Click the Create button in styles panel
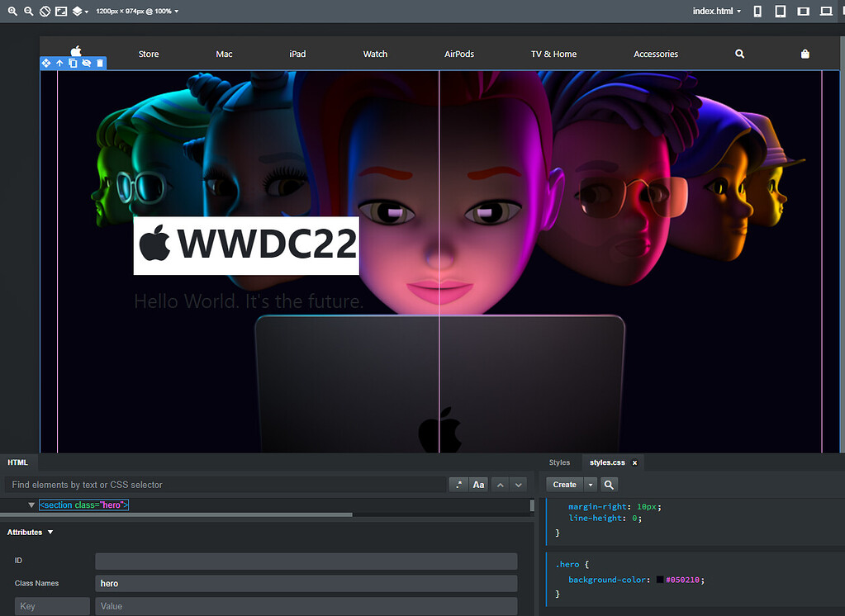Screen dimensions: 845x616 [x=564, y=485]
